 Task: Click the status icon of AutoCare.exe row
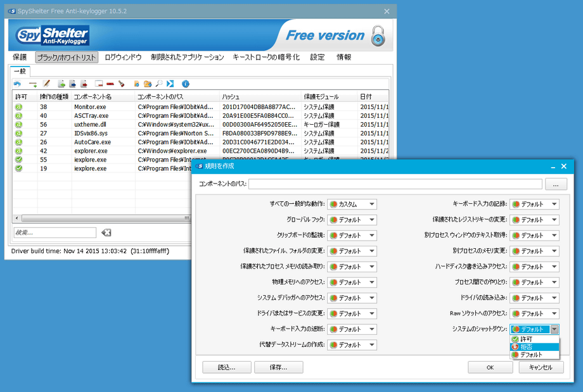[18, 142]
